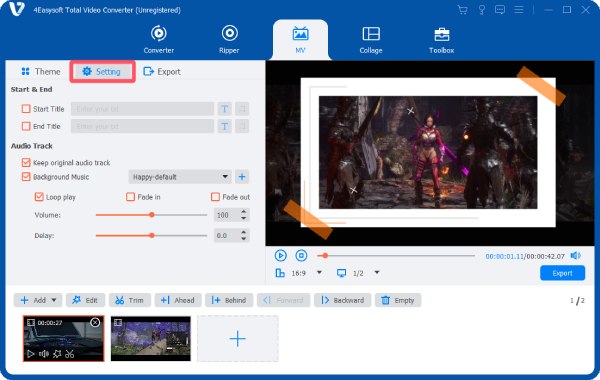Enable the Fade in checkbox
Viewport: 600px width, 380px height.
pos(130,197)
